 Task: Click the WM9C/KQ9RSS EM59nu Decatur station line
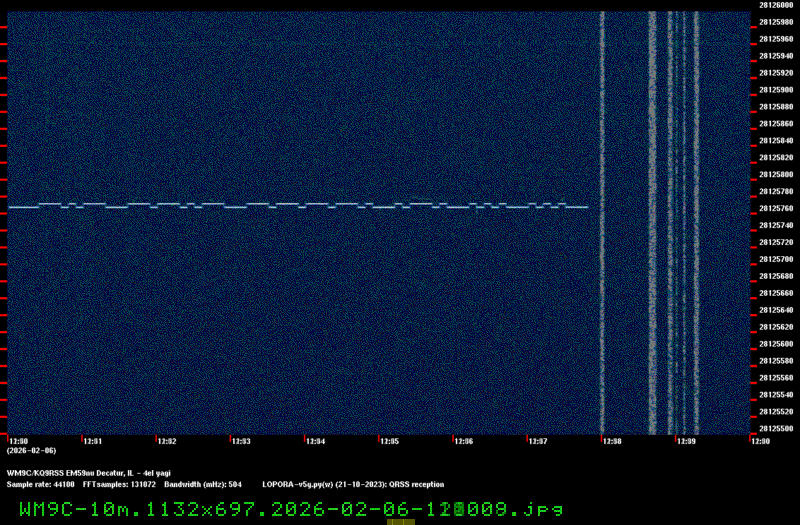tap(89, 473)
